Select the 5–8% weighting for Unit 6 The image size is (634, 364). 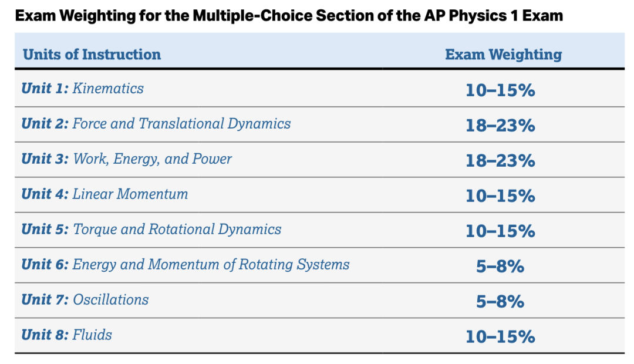[x=500, y=267]
